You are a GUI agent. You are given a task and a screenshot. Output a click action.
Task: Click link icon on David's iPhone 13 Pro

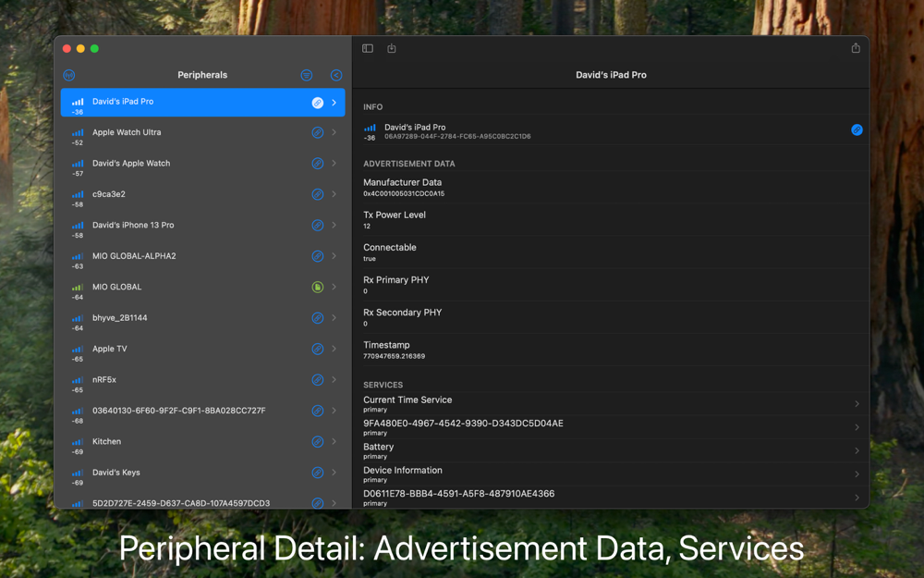(318, 226)
